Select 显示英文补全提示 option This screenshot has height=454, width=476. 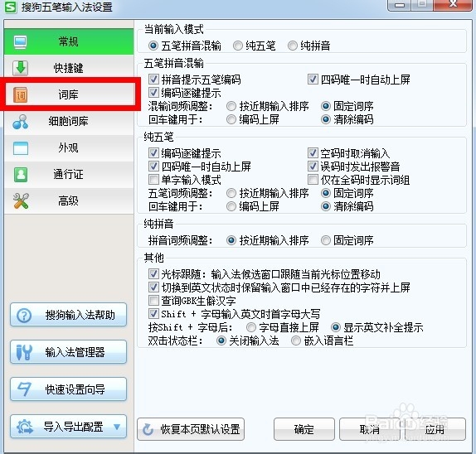click(336, 327)
